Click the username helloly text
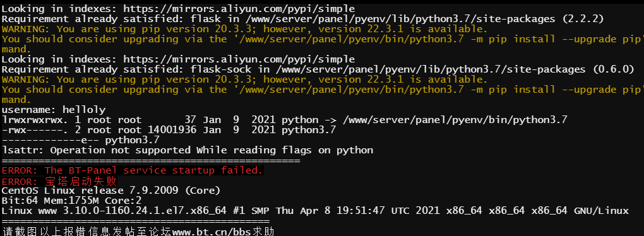The width and height of the screenshot is (644, 236). [54, 110]
